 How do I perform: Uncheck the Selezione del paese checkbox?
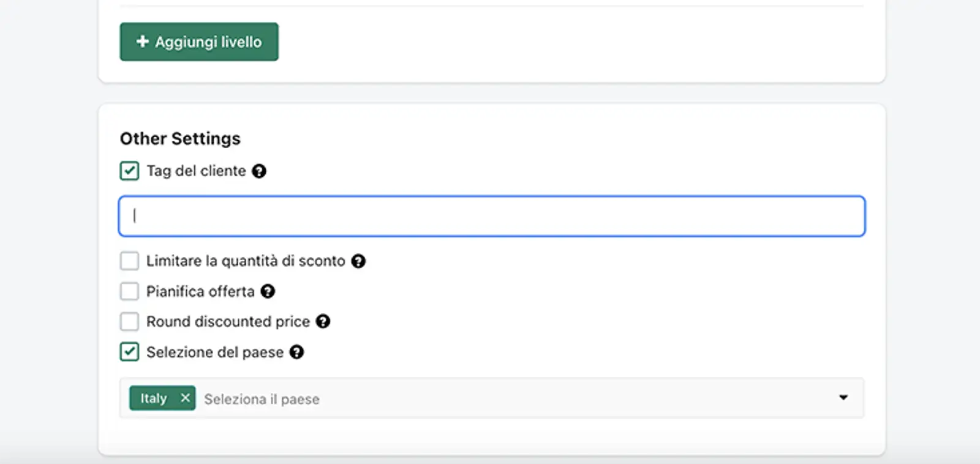point(129,352)
